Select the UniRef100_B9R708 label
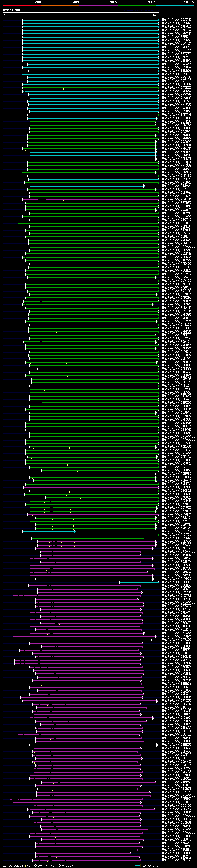This screenshot has width=197, height=868. pos(177,115)
